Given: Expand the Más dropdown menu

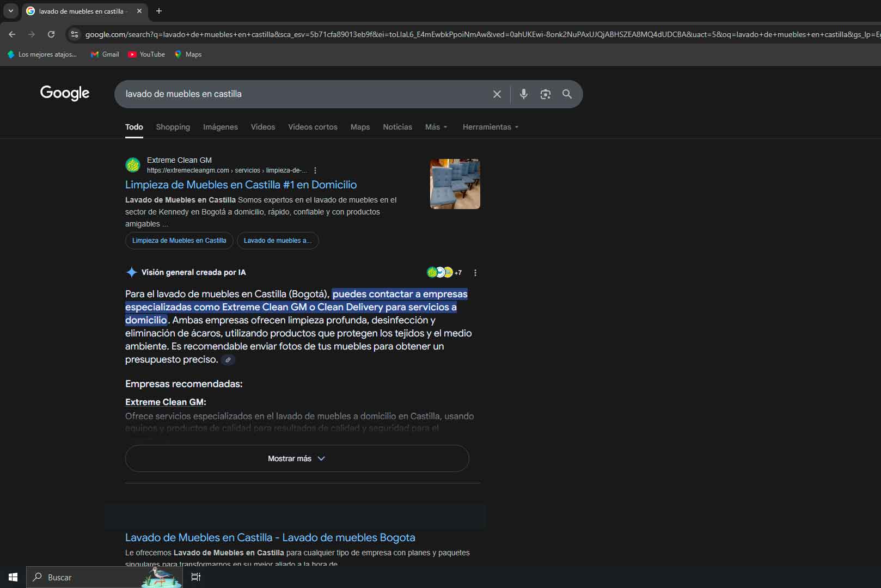Looking at the screenshot, I should click(436, 127).
